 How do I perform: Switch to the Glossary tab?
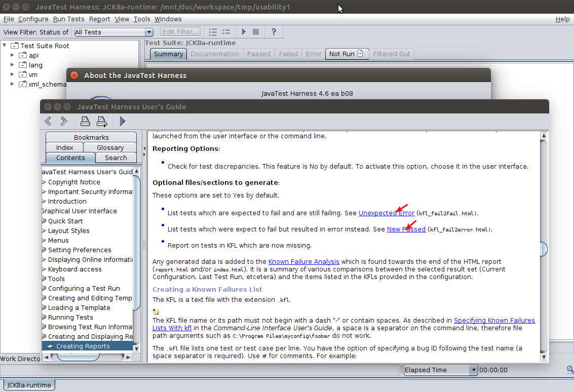click(x=110, y=147)
